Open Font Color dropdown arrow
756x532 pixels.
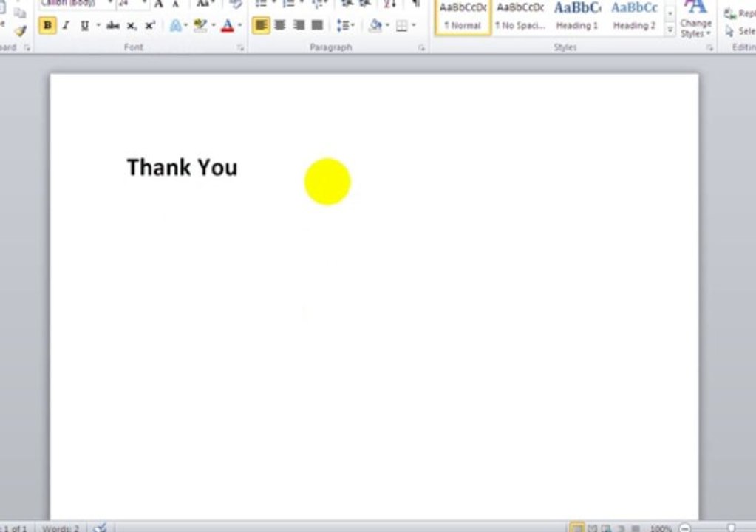[x=240, y=25]
